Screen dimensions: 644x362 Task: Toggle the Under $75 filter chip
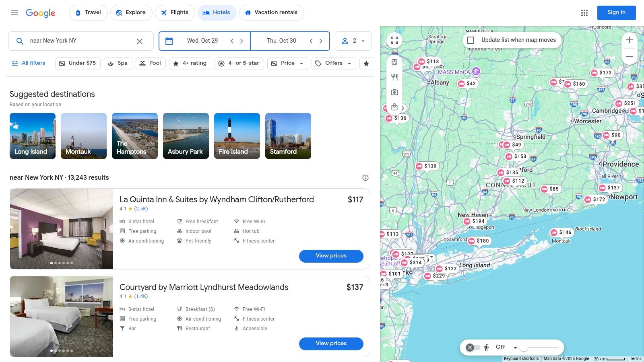coord(78,63)
